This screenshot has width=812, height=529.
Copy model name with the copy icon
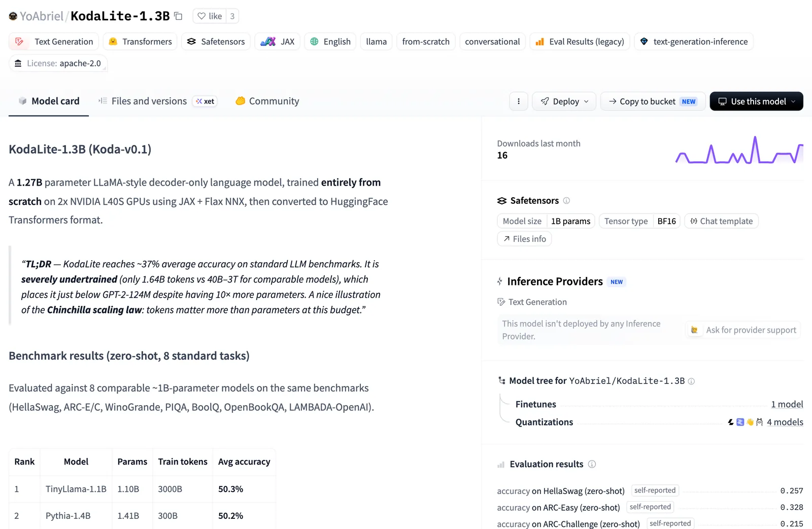pos(178,16)
